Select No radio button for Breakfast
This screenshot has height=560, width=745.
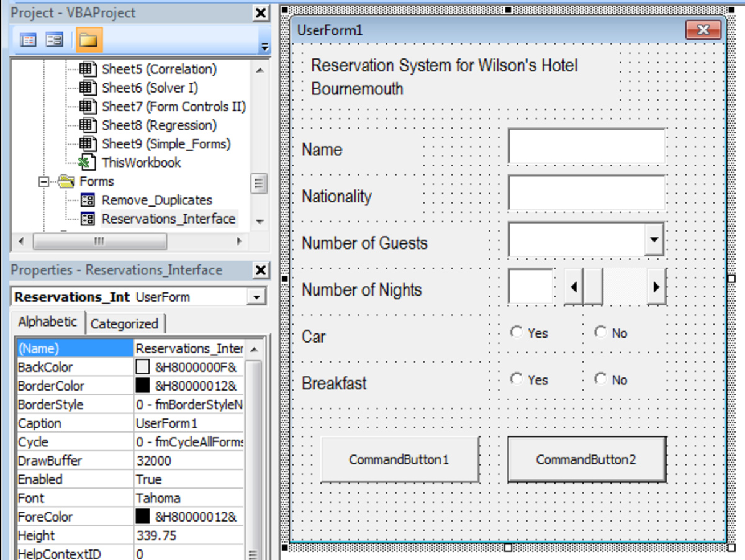coord(601,379)
